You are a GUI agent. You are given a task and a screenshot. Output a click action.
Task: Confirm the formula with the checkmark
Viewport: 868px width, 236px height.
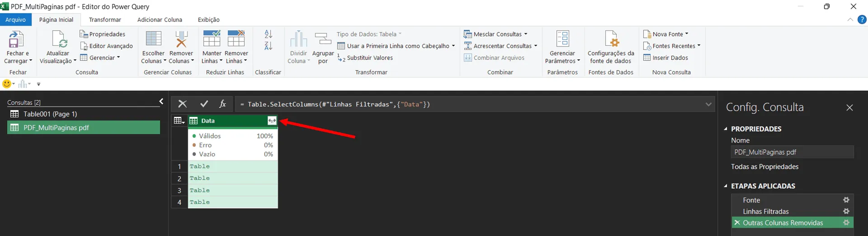point(204,104)
